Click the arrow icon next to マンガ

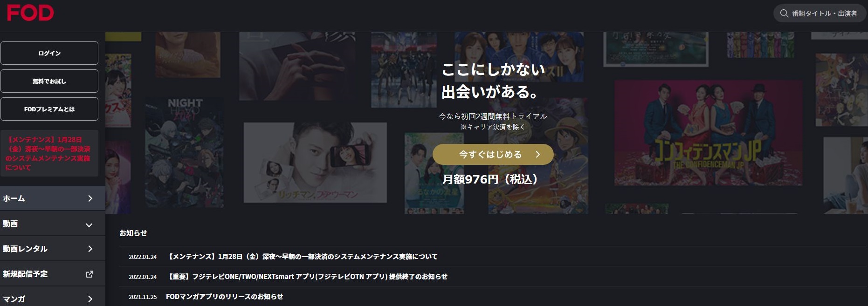tap(90, 299)
